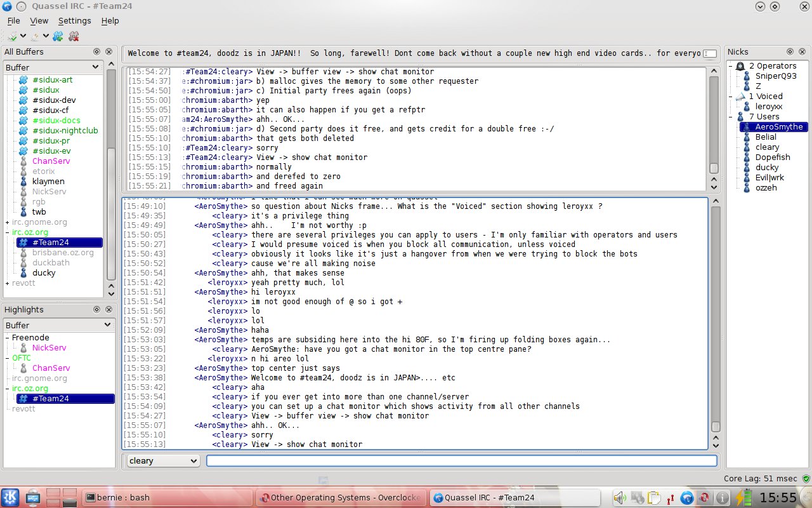Screen dimensions: 812x508
Task: Select NickServ under Freenode in Highlights
Action: tap(49, 348)
